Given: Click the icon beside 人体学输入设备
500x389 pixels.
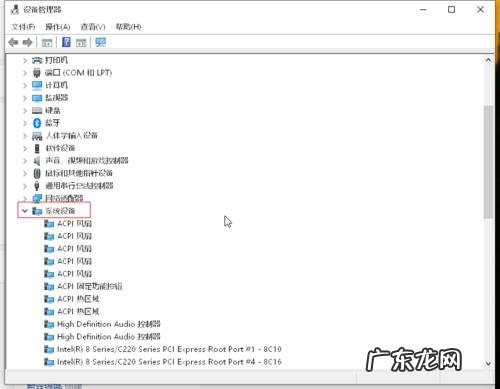Looking at the screenshot, I should pyautogui.click(x=37, y=136).
